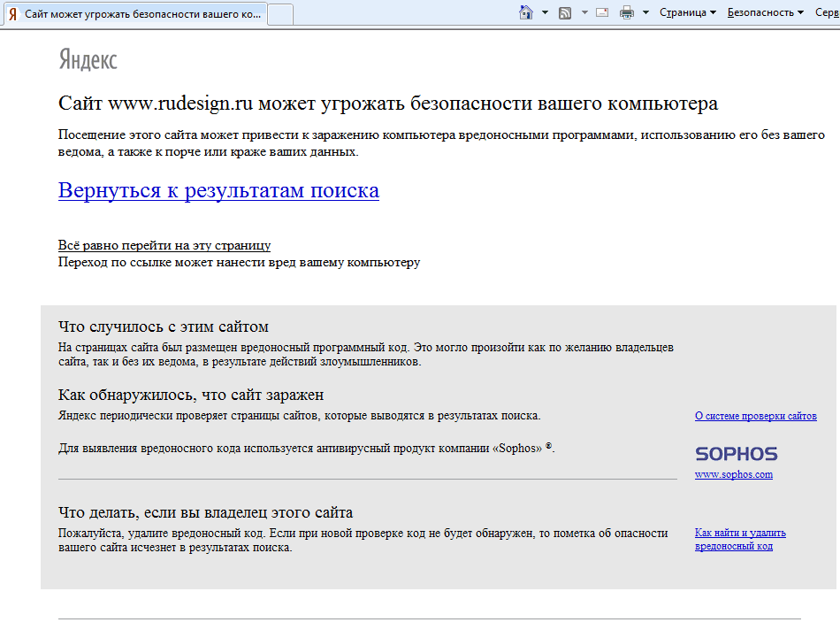
Task: Open the Безопасность menu
Action: pyautogui.click(x=765, y=12)
